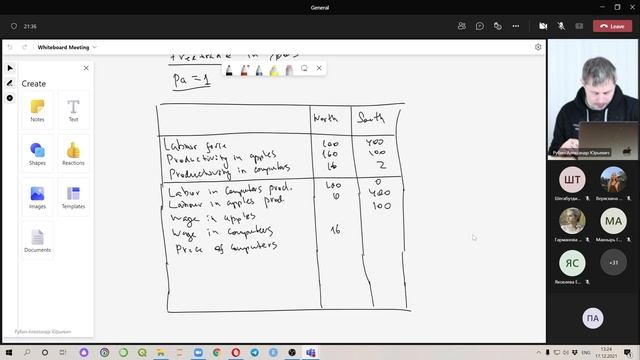Screen dimensions: 640x360
Task: Pick the red pen
Action: point(244,70)
